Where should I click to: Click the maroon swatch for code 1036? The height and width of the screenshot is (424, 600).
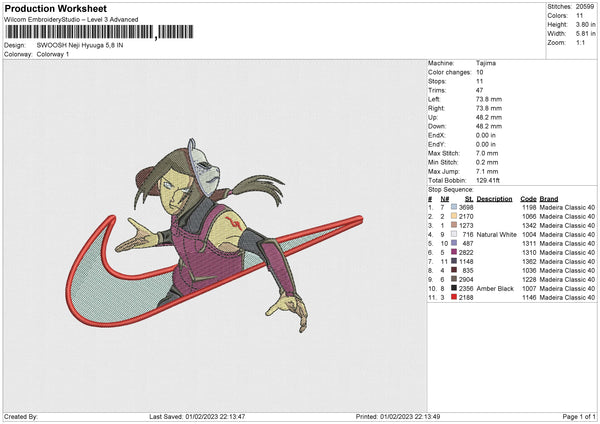[454, 270]
